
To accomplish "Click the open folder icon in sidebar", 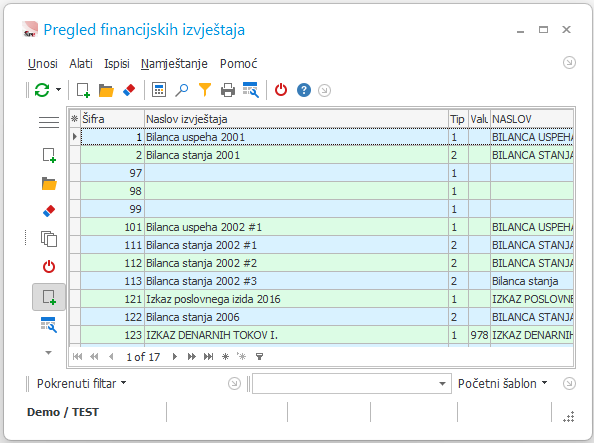I will (x=49, y=183).
